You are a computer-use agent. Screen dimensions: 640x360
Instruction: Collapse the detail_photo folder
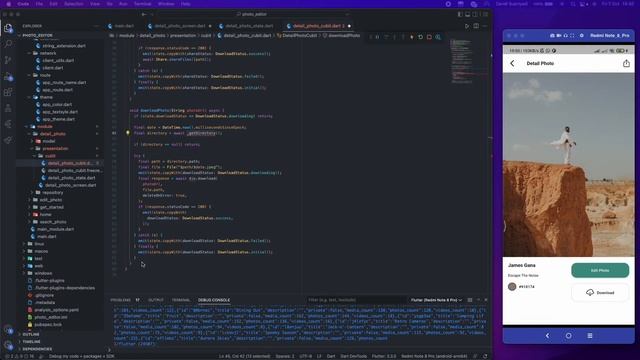(52, 134)
